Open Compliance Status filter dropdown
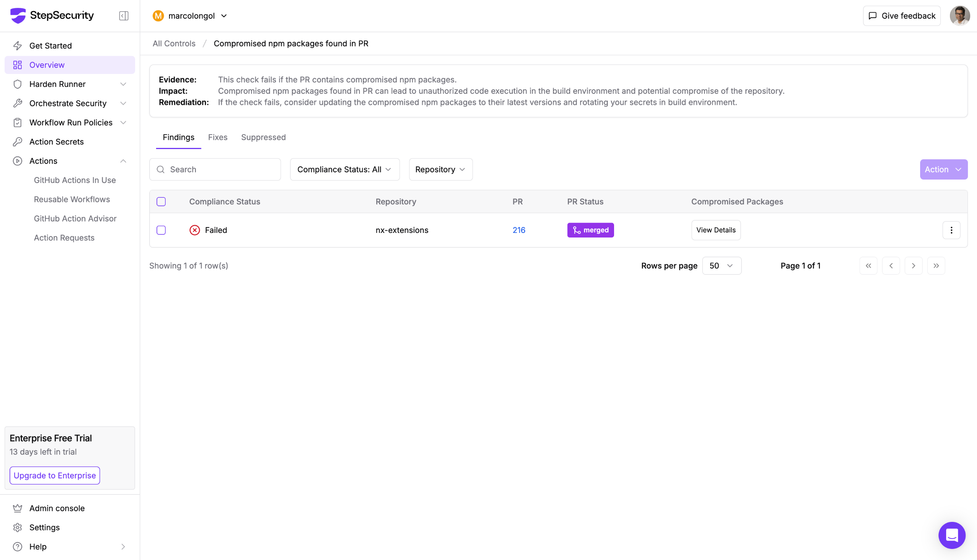 [344, 170]
